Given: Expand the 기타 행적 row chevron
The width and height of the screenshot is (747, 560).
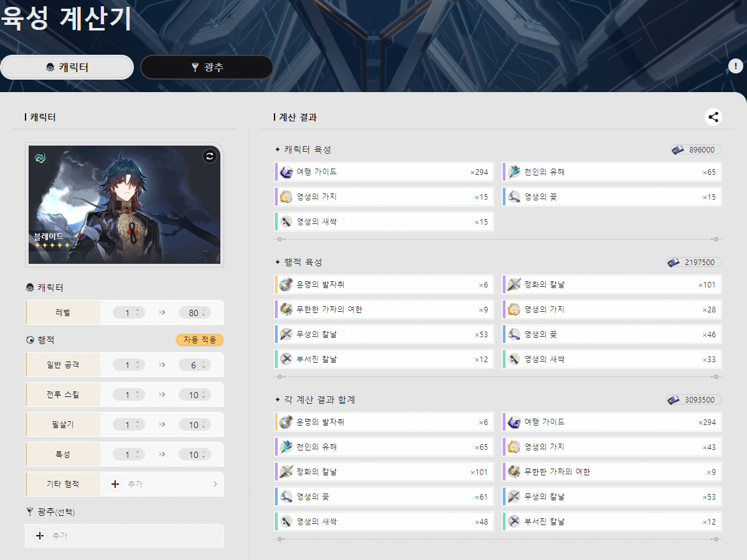Looking at the screenshot, I should pyautogui.click(x=215, y=483).
